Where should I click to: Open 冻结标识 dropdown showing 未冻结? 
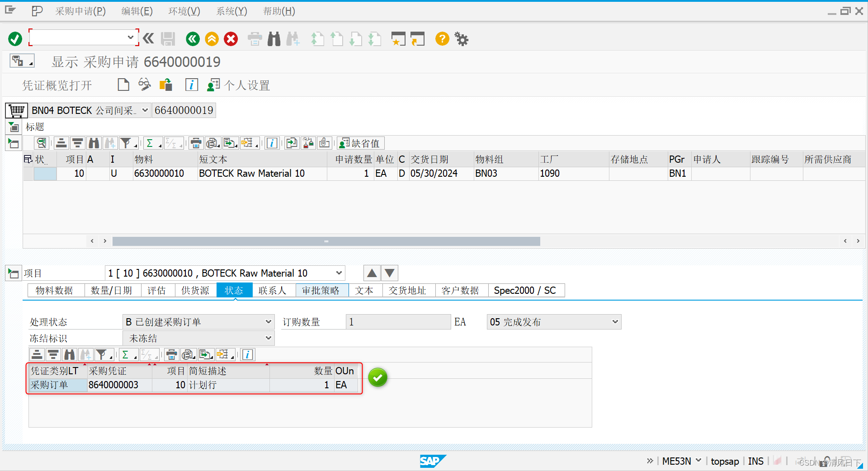[268, 338]
